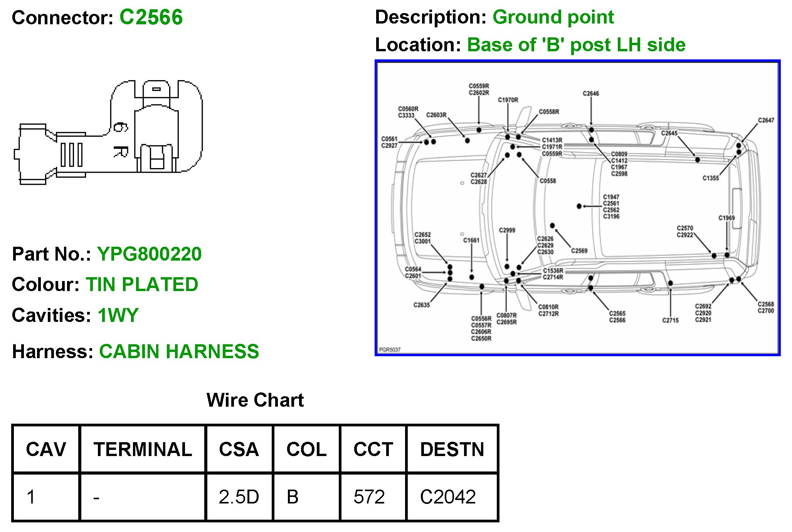Screen dimensions: 792x532
Task: Click Ground point description text
Action: (x=553, y=17)
